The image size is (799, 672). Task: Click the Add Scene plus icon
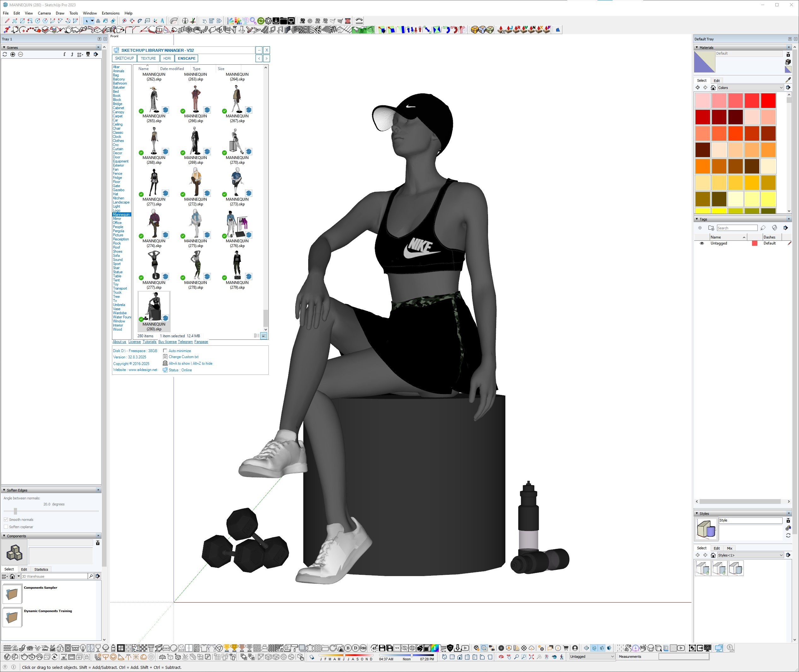coord(13,55)
